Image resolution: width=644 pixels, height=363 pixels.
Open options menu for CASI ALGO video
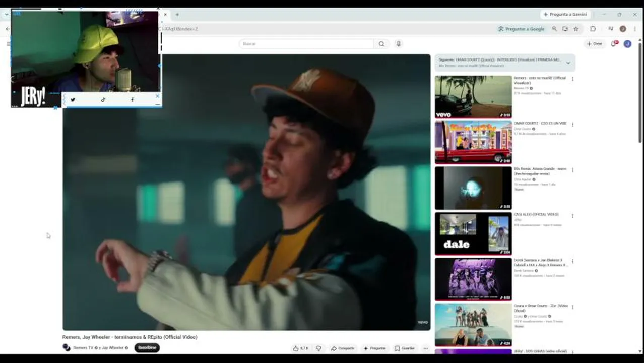572,215
